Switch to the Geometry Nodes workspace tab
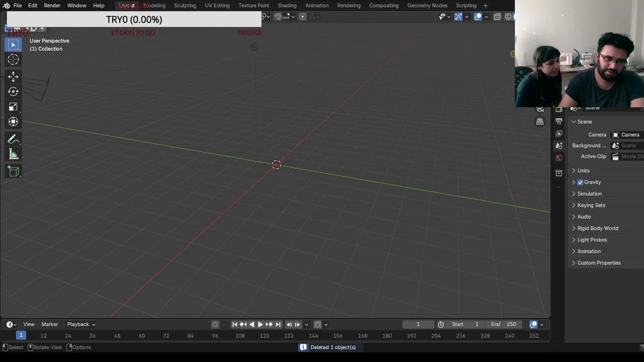Screen dimensions: 644x362 [x=427, y=6]
